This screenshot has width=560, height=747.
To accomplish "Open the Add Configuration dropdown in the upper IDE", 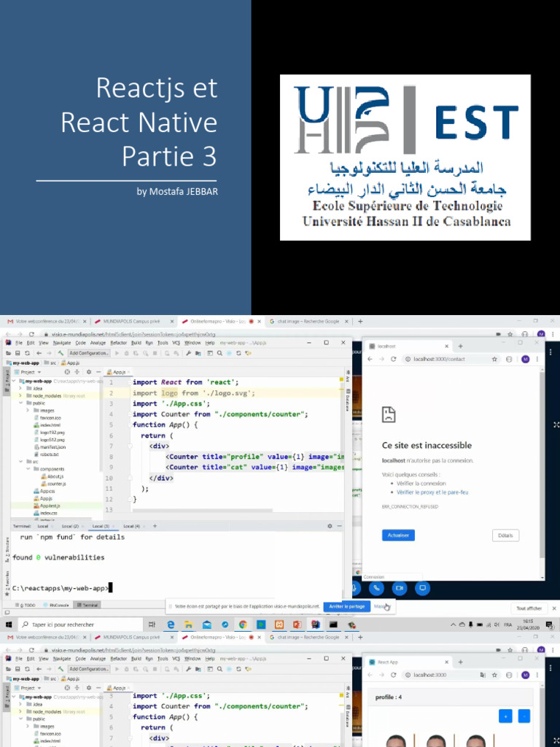I will pos(89,352).
